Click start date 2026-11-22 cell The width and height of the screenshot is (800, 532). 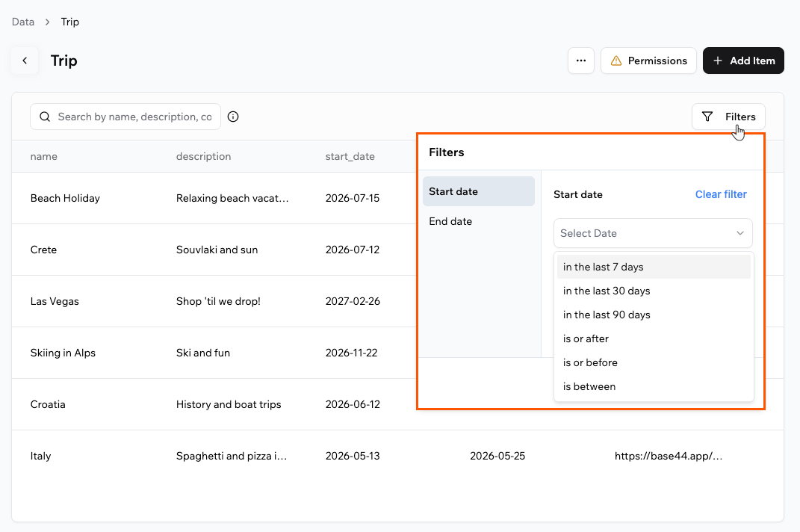[352, 353]
